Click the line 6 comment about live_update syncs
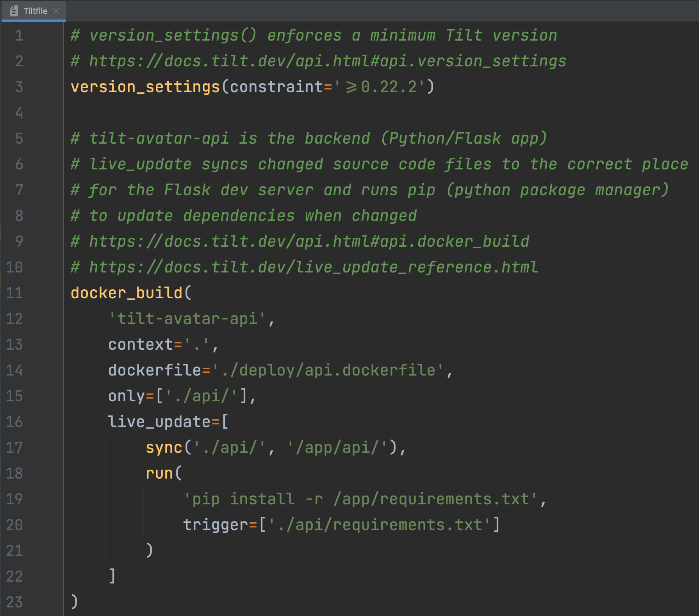This screenshot has width=699, height=616. 379,164
